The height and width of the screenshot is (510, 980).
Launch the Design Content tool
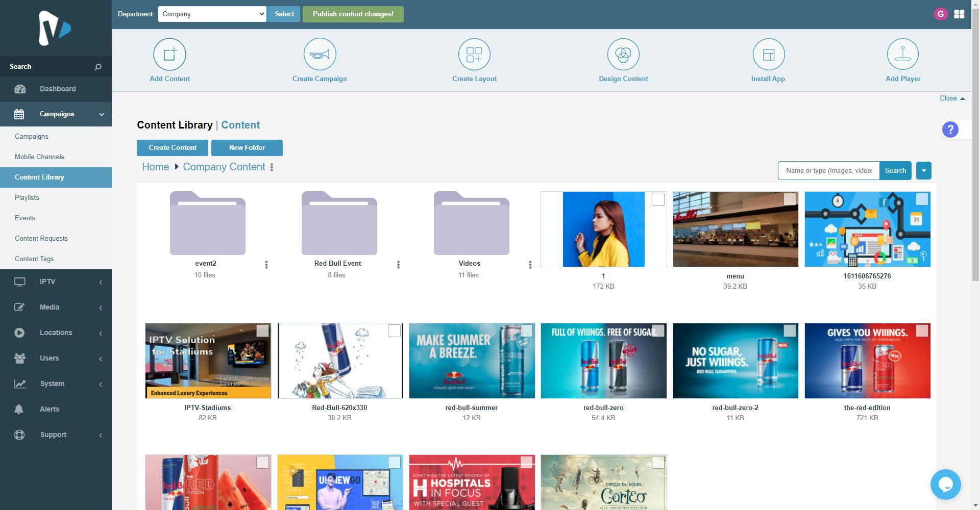coord(623,54)
